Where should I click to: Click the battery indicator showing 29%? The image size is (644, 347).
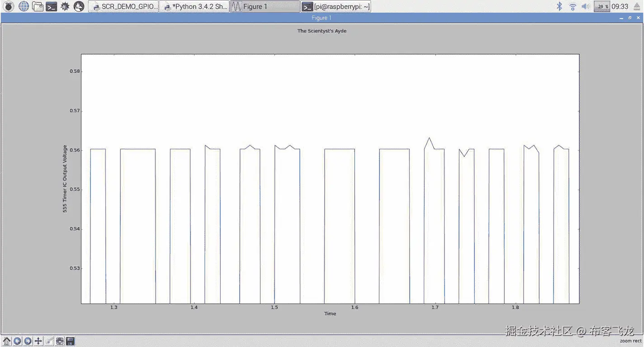pos(601,6)
